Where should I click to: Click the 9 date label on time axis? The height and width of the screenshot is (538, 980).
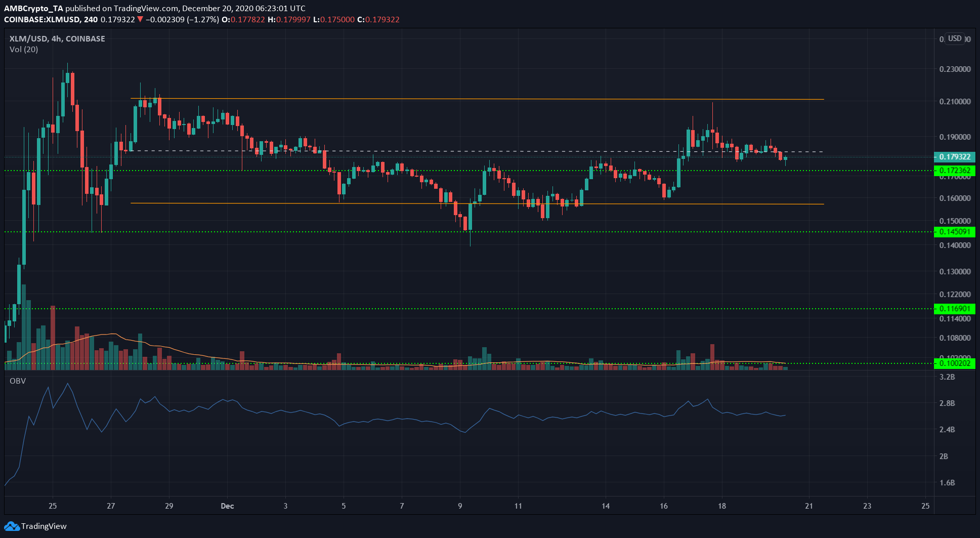coord(460,506)
